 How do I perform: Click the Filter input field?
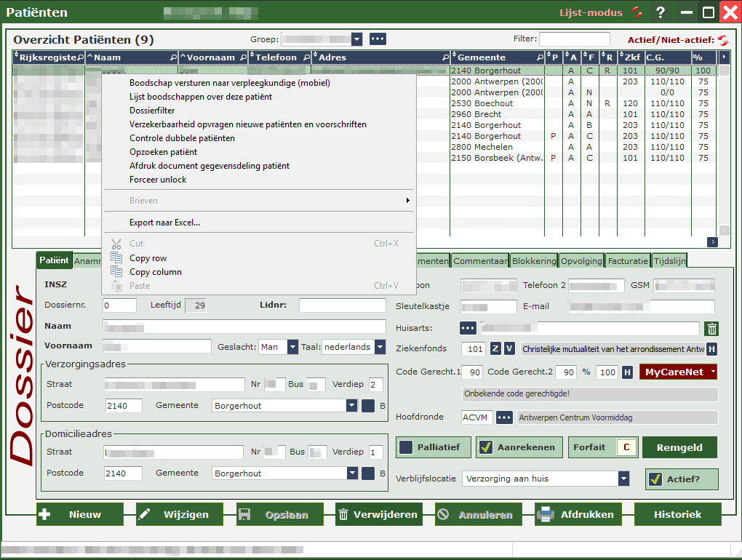tap(574, 39)
